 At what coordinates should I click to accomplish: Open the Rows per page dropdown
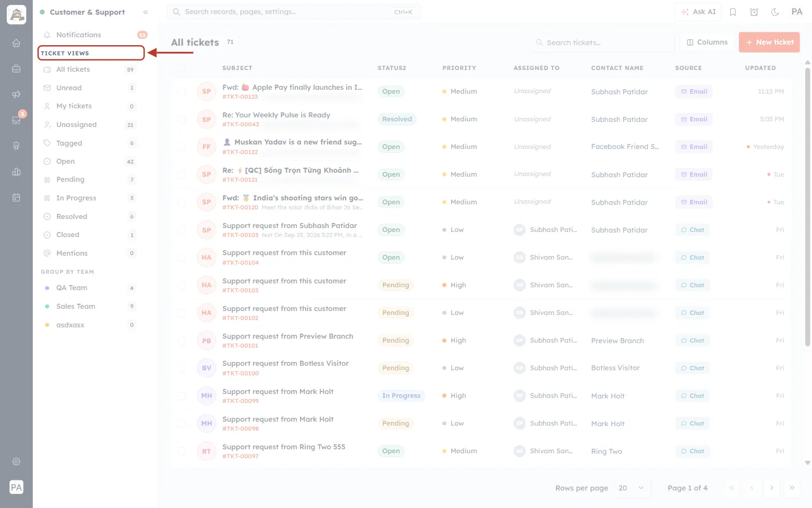[x=631, y=488]
